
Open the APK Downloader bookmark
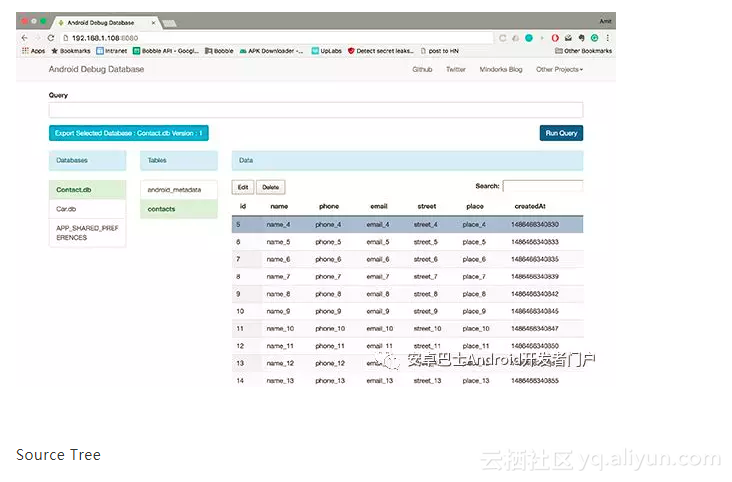(271, 51)
